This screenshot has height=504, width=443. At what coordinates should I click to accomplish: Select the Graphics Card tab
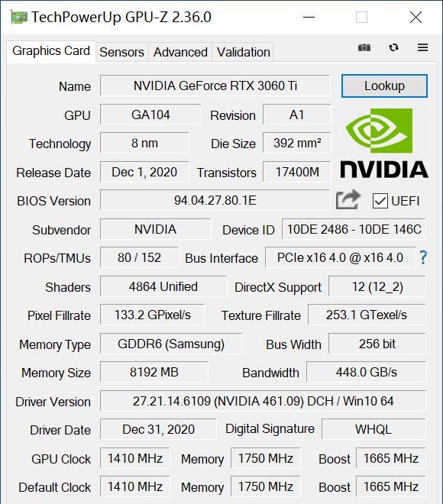(51, 51)
